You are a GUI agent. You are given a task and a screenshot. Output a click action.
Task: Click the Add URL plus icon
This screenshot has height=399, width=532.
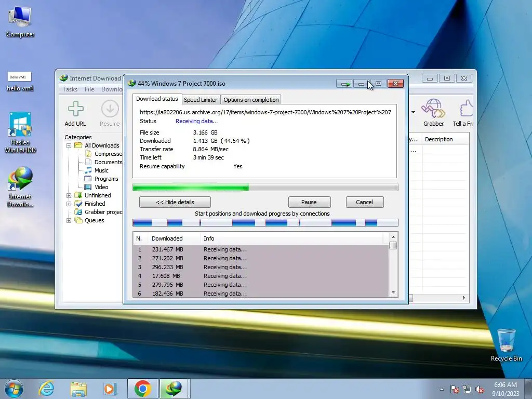[76, 109]
